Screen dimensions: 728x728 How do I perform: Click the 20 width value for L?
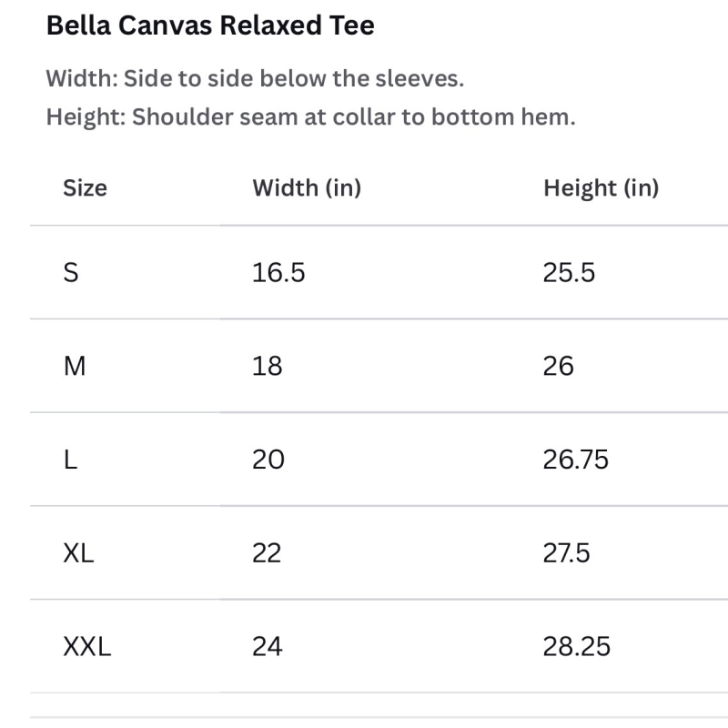click(x=268, y=460)
